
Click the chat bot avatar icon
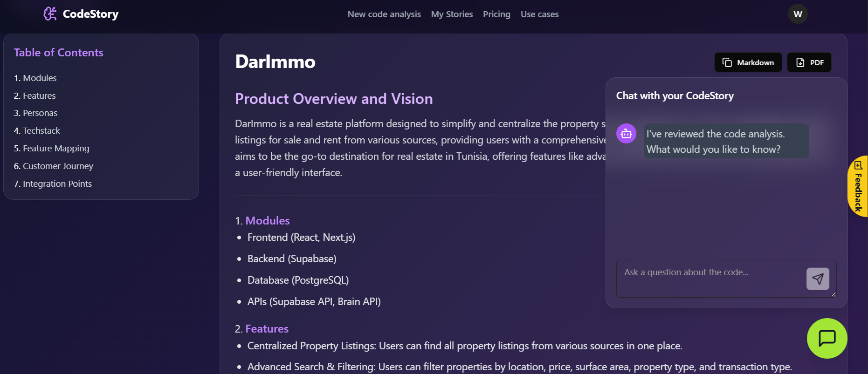pyautogui.click(x=626, y=134)
